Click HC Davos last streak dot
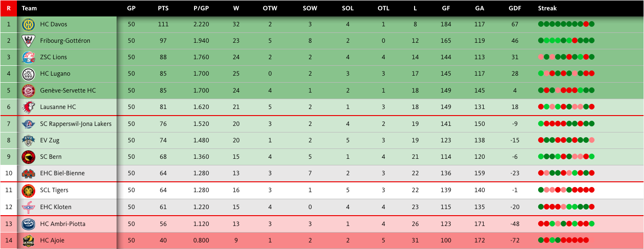The image size is (644, 249). (x=592, y=24)
